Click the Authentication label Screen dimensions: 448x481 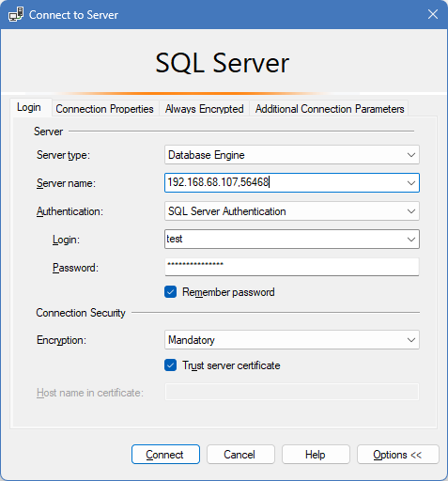point(70,211)
